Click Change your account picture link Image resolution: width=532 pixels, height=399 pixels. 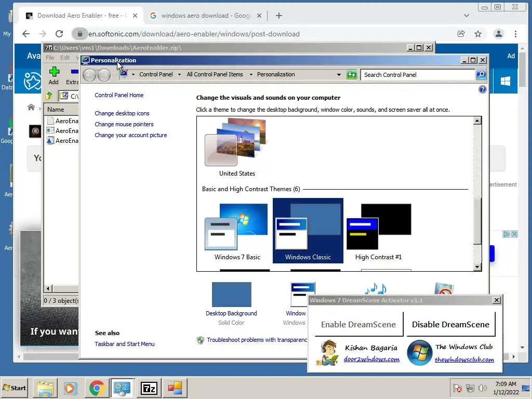(x=131, y=135)
